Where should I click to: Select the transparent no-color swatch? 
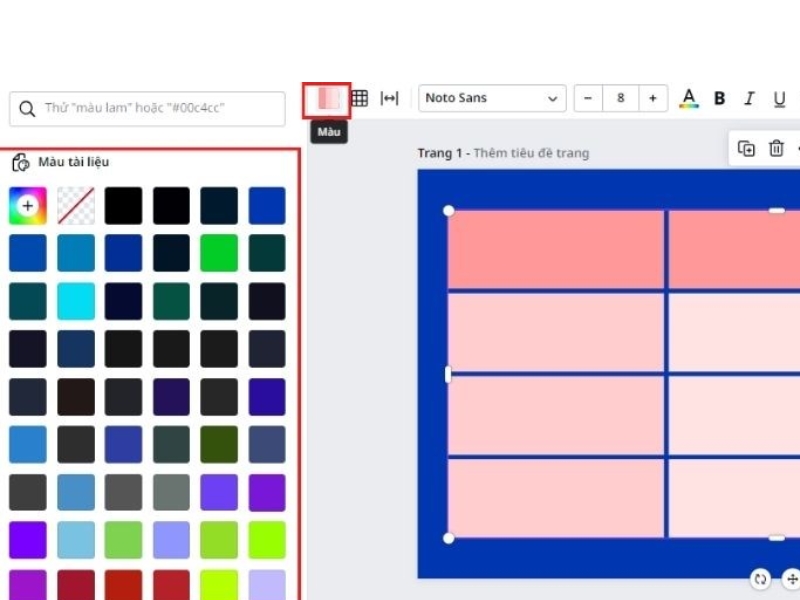coord(75,206)
